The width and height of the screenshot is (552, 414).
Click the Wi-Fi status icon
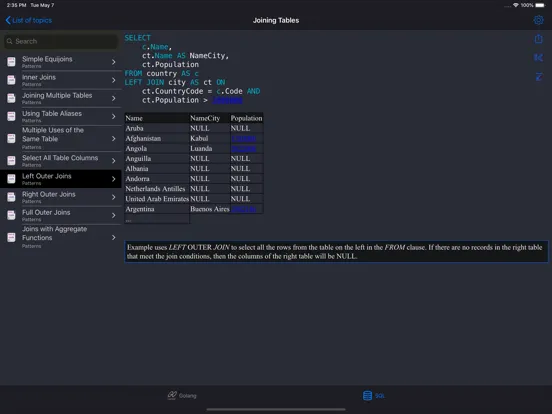coord(516,5)
